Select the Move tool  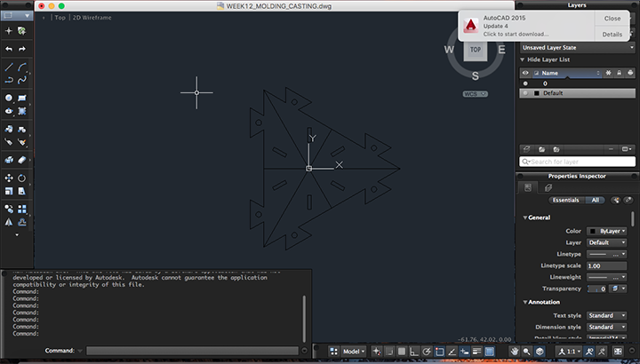click(9, 178)
